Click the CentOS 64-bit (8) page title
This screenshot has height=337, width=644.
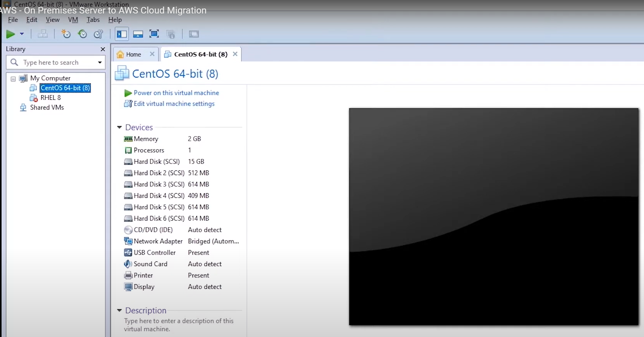pos(175,74)
